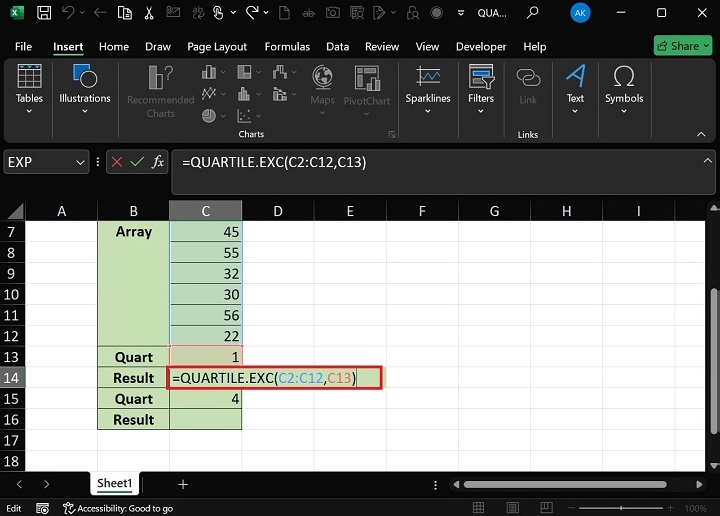This screenshot has width=720, height=516.
Task: Expand the Name Box dropdown arrow
Action: tap(80, 163)
